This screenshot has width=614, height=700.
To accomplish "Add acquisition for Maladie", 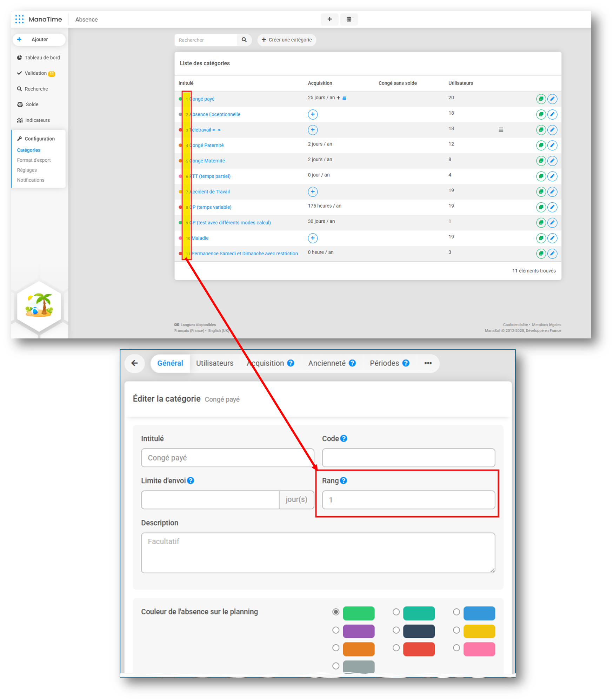I will tap(313, 238).
